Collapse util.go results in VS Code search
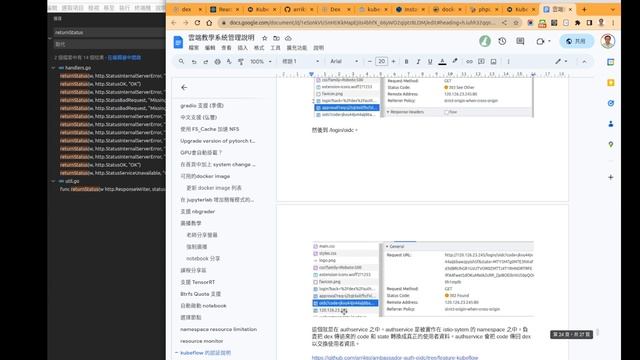The image size is (640, 360). click(53, 181)
